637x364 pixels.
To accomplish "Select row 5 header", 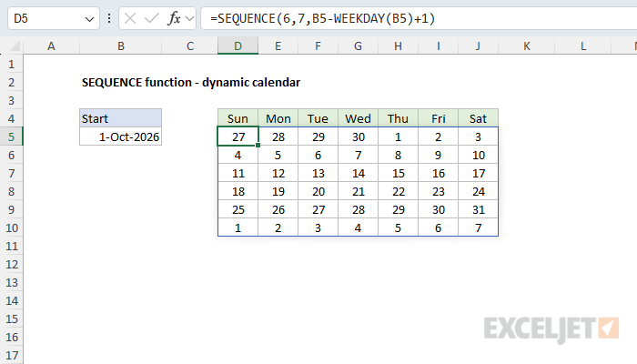I will pos(11,136).
